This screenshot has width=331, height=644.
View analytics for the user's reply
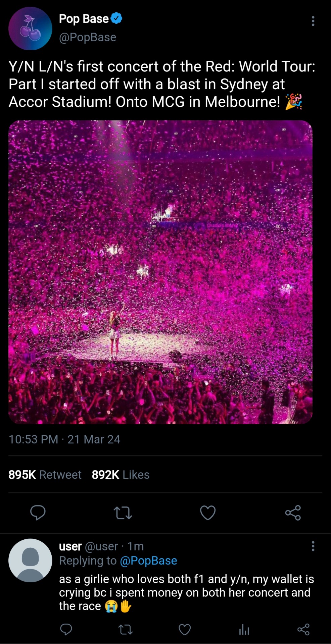point(244,630)
